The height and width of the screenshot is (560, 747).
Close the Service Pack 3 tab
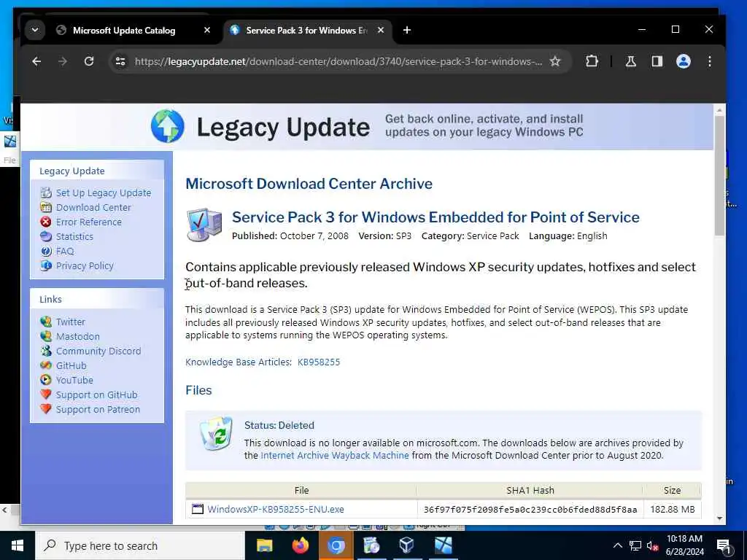381,30
